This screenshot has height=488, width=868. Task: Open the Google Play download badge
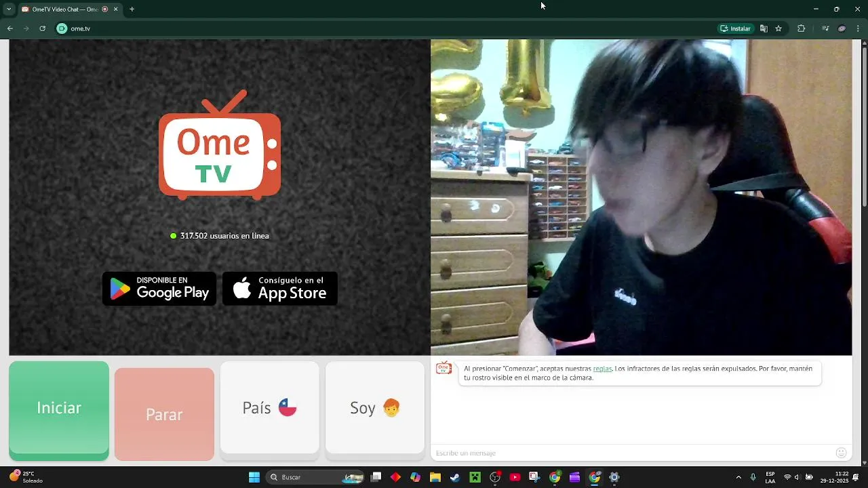[159, 289]
